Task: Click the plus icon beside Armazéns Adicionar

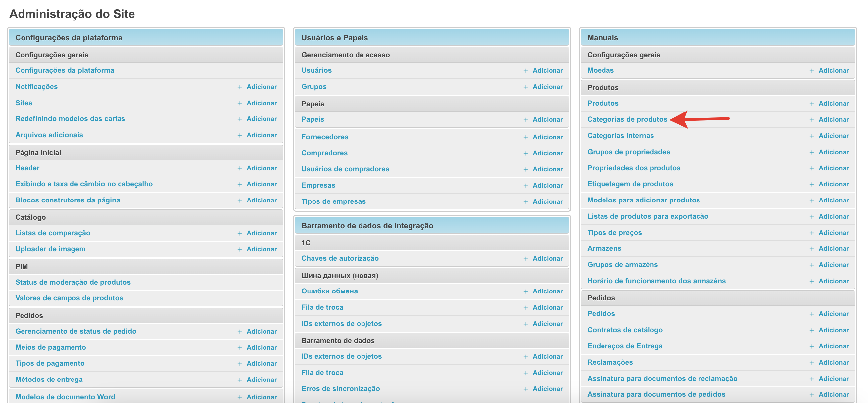Action: [812, 249]
